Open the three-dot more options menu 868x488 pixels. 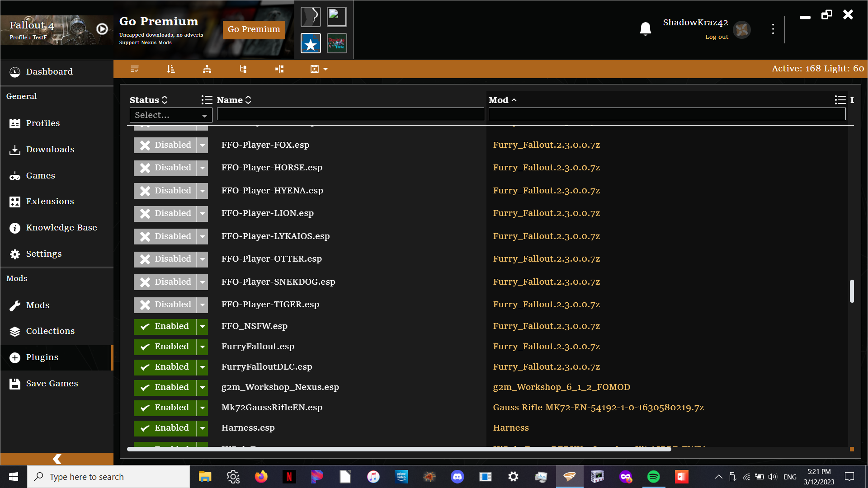(773, 29)
